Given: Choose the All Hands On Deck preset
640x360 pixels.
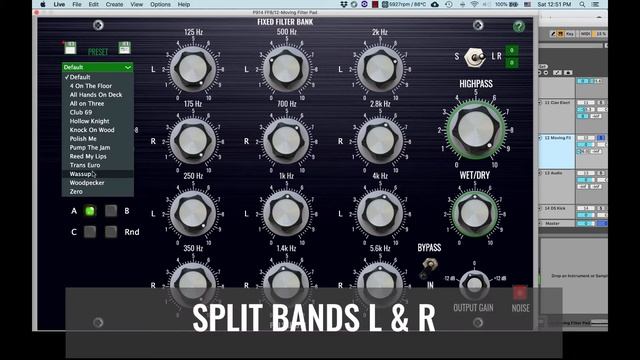Looking at the screenshot, I should pos(98,95).
